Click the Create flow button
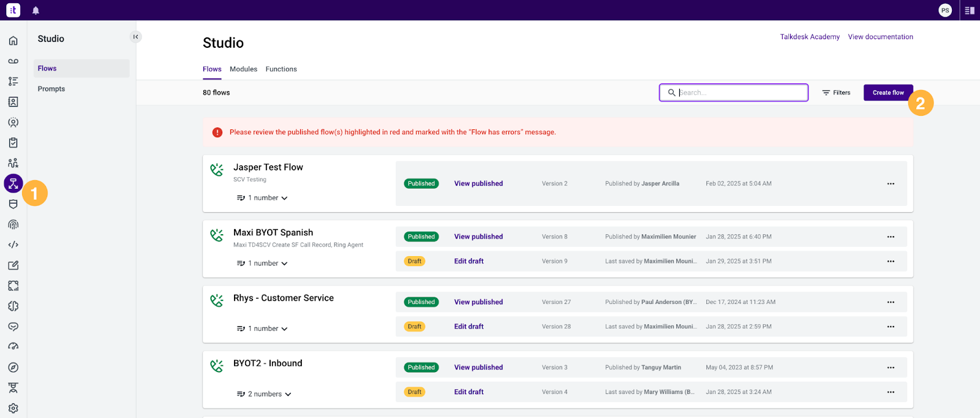This screenshot has height=418, width=980. [888, 93]
